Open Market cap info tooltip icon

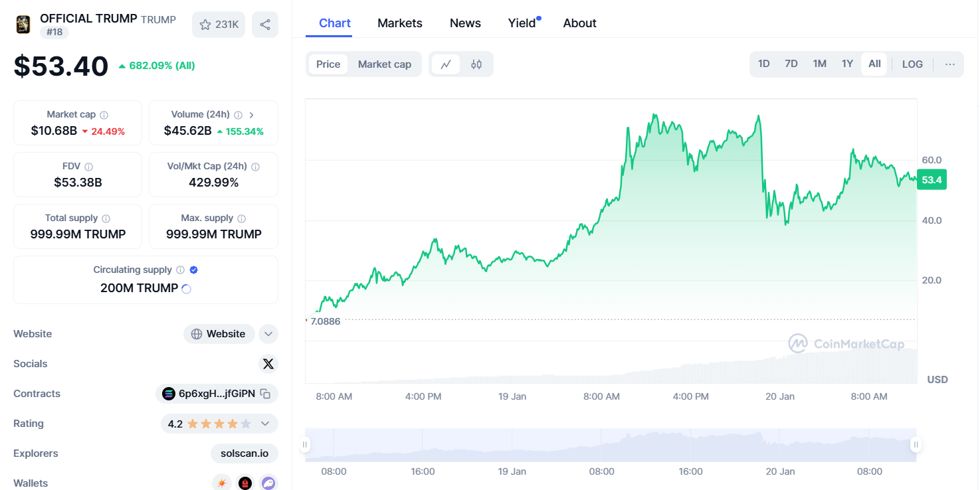click(x=104, y=115)
